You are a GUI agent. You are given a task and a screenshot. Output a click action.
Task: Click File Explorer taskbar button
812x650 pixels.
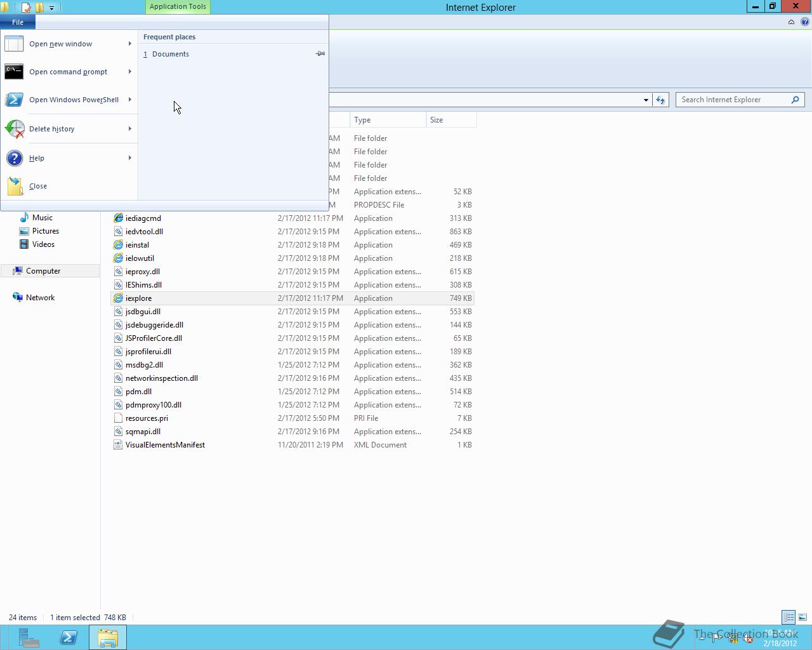(108, 637)
